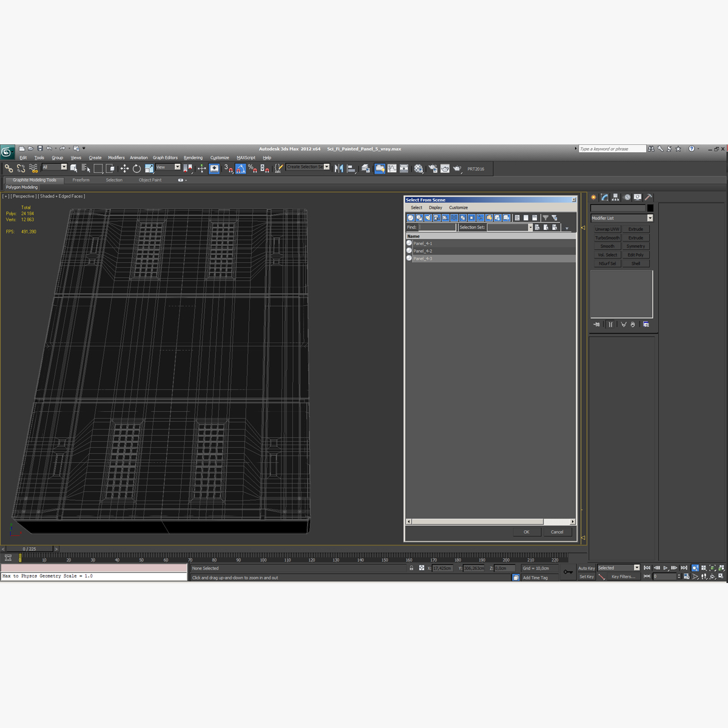Screen dimensions: 728x728
Task: Choose the Select and Move tool
Action: pos(124,169)
